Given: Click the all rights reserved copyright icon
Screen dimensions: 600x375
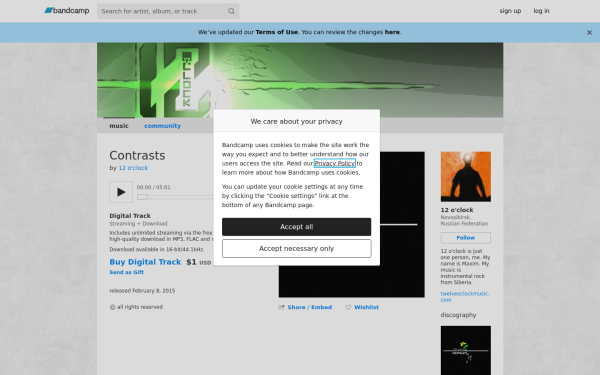Looking at the screenshot, I should (x=112, y=307).
